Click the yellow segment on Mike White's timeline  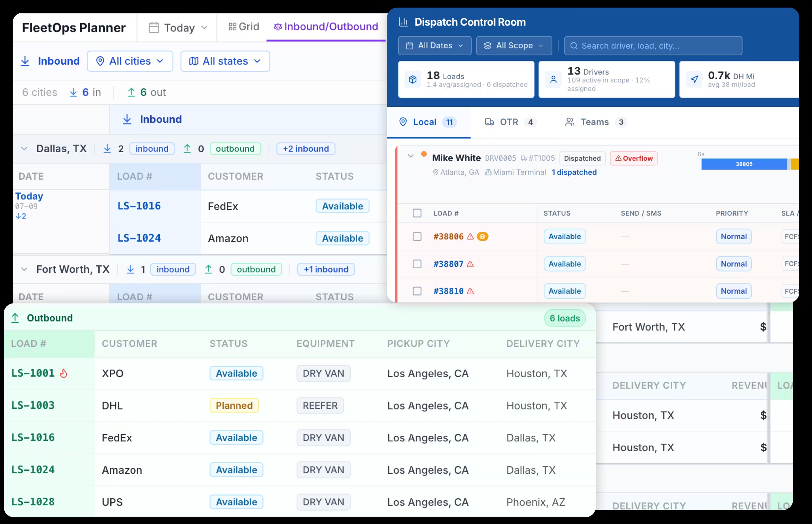click(x=795, y=164)
